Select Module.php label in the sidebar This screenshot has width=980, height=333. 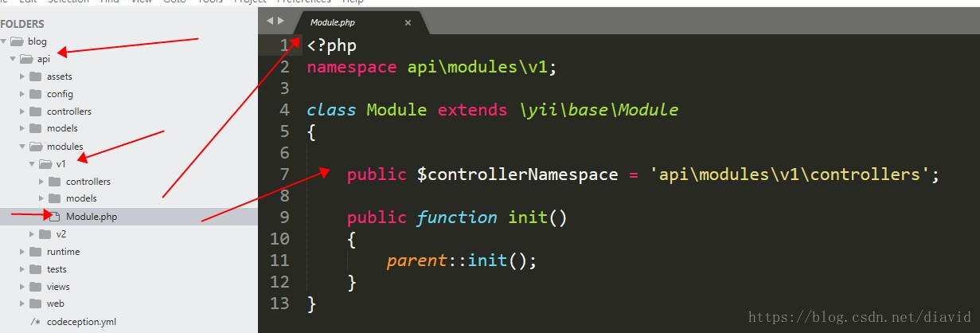coord(92,217)
